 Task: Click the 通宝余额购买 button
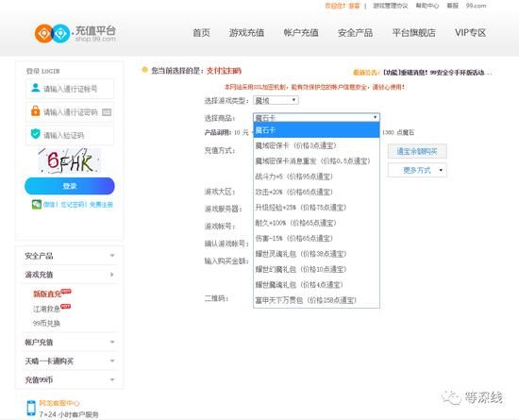point(417,152)
